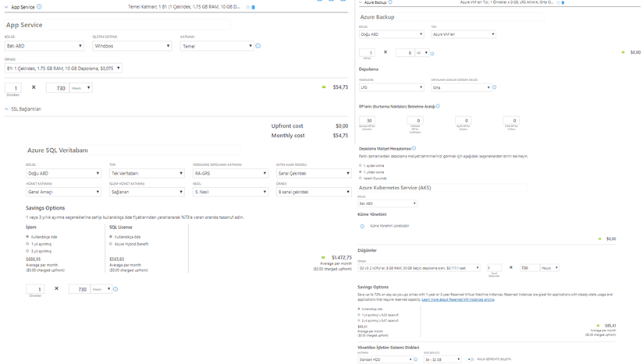Click SQL instance count field
The width and height of the screenshot is (643, 364).
coord(35,289)
